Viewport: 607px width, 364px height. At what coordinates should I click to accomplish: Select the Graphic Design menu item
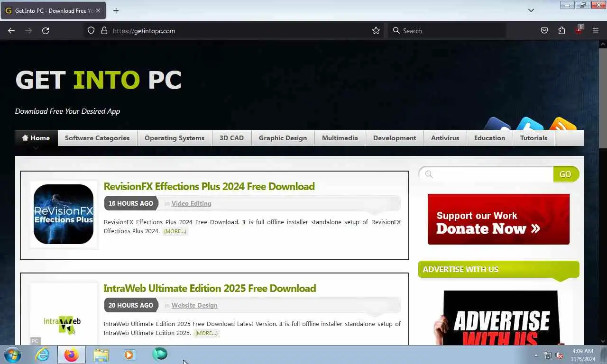283,138
